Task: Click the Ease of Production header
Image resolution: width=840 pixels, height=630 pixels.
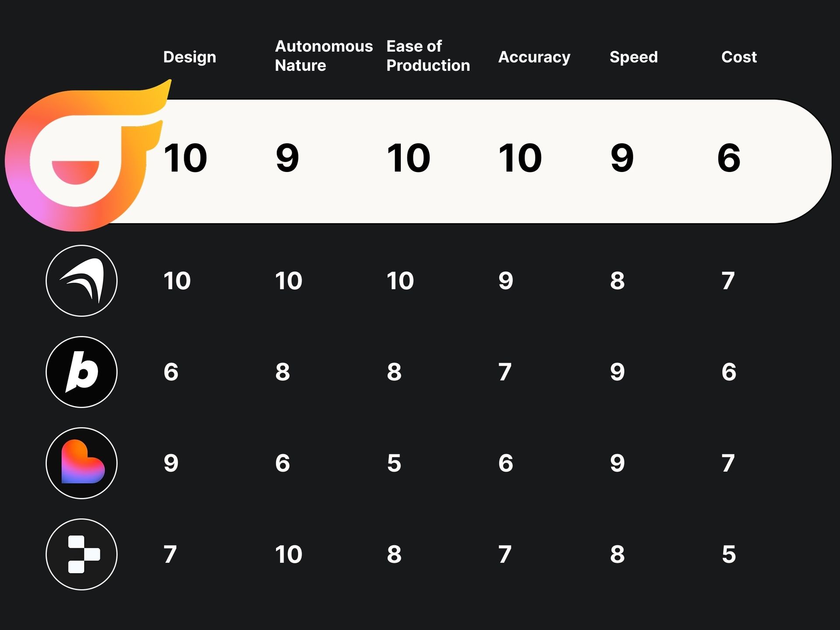Action: tap(428, 56)
